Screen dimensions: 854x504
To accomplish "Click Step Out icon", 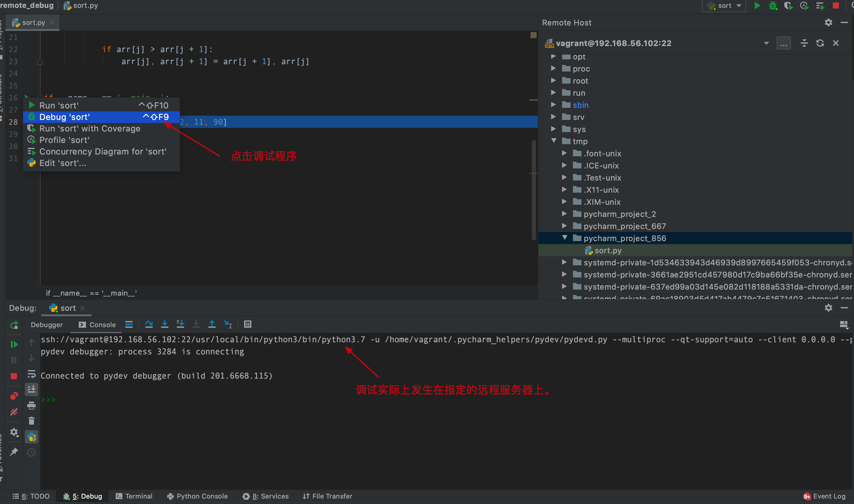I will click(212, 324).
